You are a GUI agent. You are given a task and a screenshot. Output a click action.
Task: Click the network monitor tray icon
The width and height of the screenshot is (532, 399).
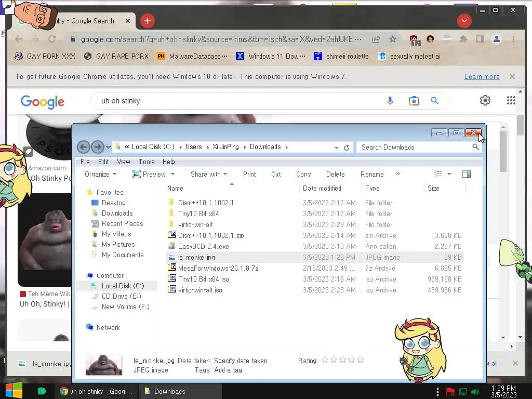[x=463, y=392]
